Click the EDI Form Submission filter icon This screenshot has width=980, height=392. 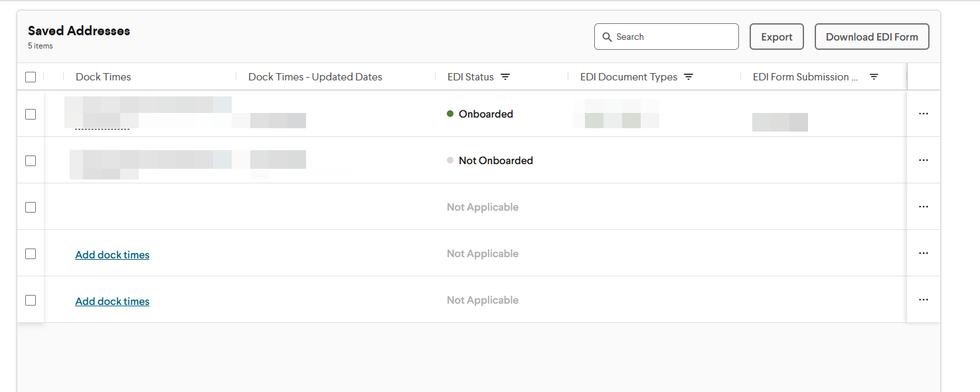tap(874, 77)
